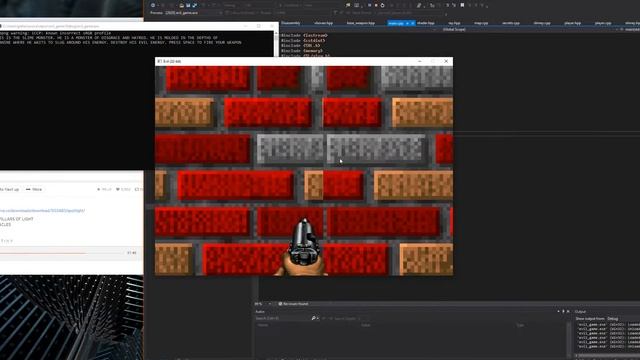The image size is (640, 360).
Task: Click the Output panel horizontal scrollbar
Action: point(607,356)
